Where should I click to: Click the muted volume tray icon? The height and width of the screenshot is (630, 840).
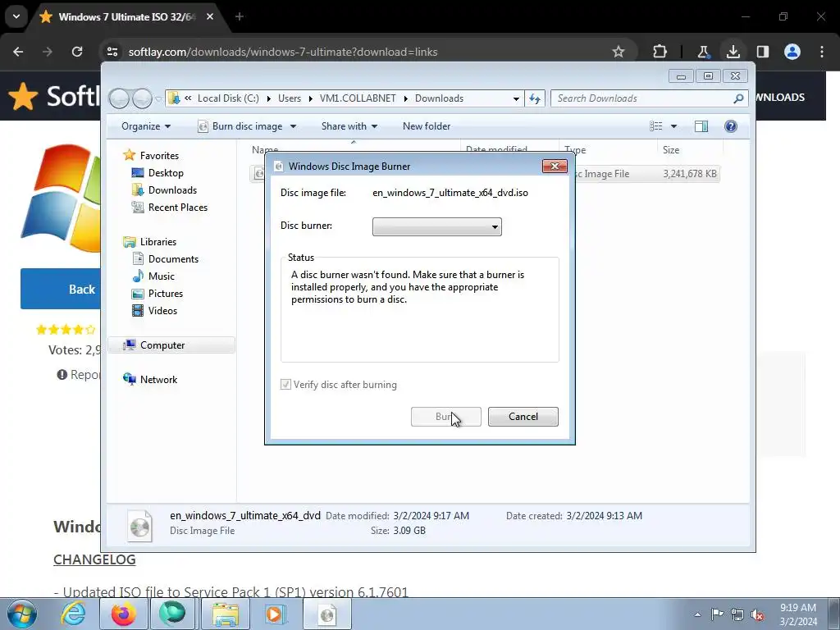pos(757,614)
